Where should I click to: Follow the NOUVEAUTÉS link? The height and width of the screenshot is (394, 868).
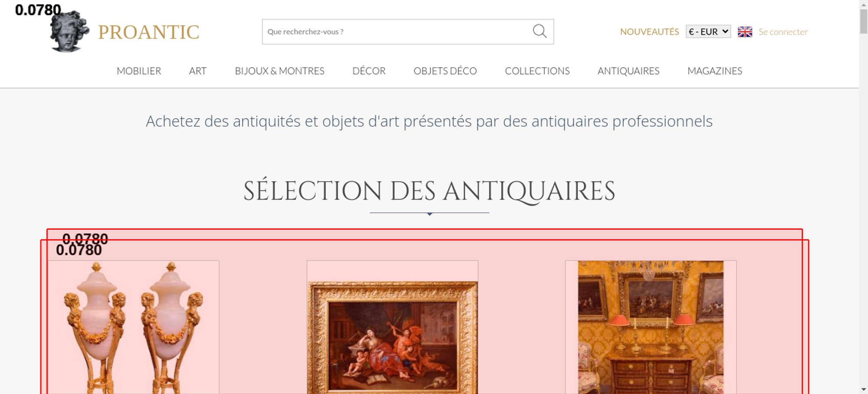tap(649, 32)
